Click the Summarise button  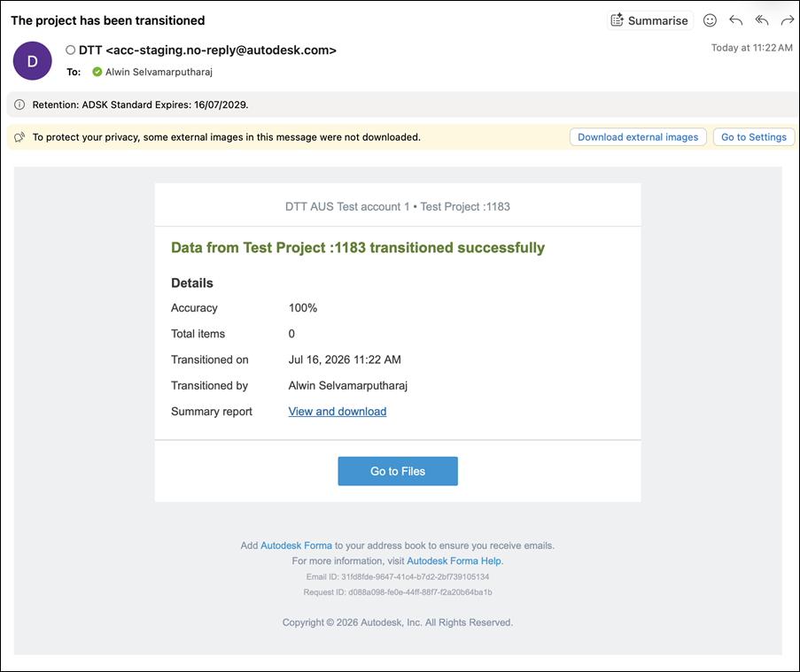click(650, 20)
